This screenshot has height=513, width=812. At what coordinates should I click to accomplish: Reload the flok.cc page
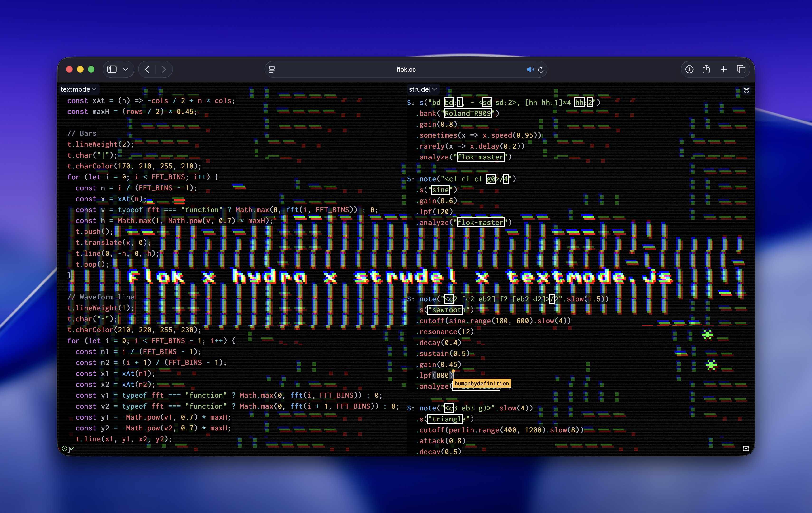[541, 70]
